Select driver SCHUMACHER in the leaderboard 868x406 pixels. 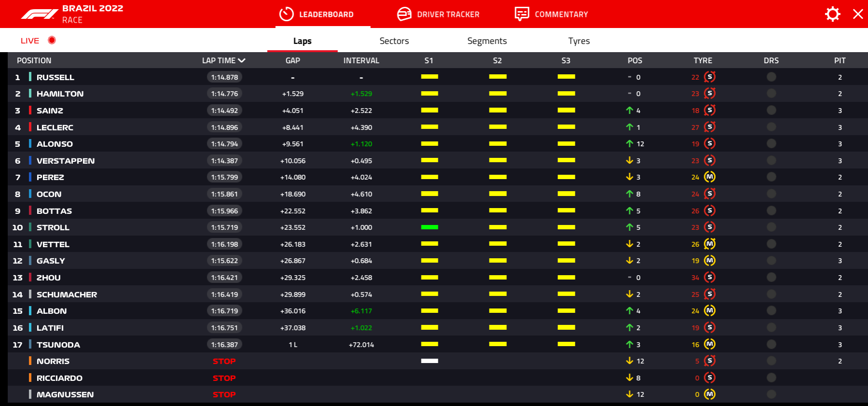pyautogui.click(x=67, y=294)
